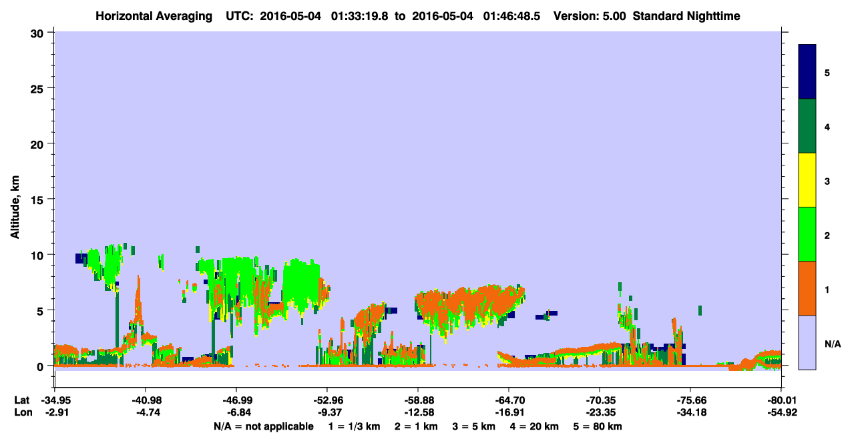Click longitude value -34.18
The height and width of the screenshot is (445, 868).
point(690,412)
